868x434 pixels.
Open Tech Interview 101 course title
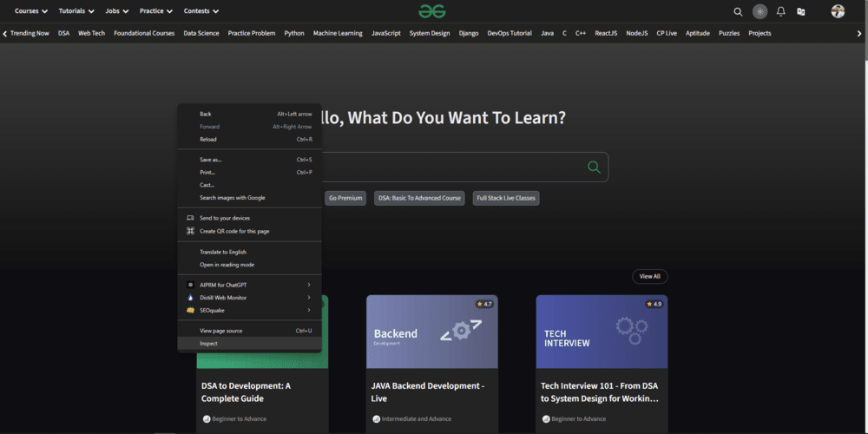[600, 392]
